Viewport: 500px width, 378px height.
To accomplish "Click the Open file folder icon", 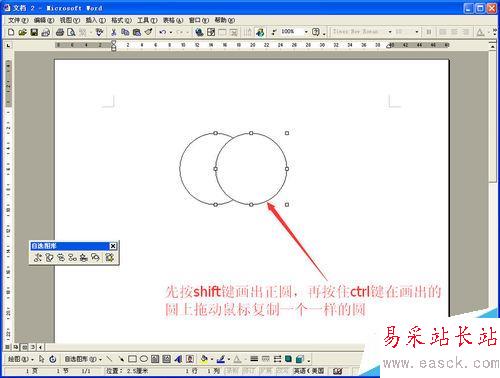I will pyautogui.click(x=22, y=32).
